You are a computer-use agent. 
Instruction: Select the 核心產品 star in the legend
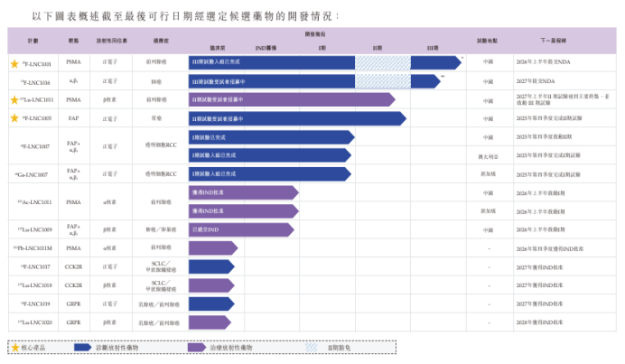(x=14, y=347)
